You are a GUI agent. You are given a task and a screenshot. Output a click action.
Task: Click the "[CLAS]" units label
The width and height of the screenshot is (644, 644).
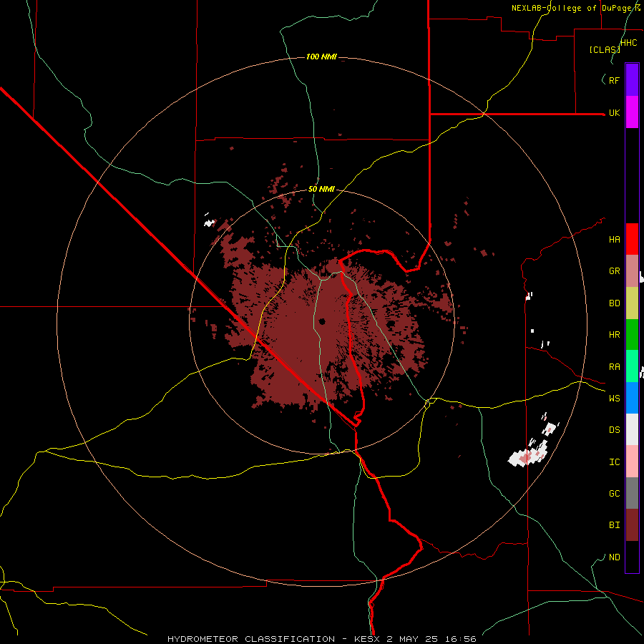[605, 49]
